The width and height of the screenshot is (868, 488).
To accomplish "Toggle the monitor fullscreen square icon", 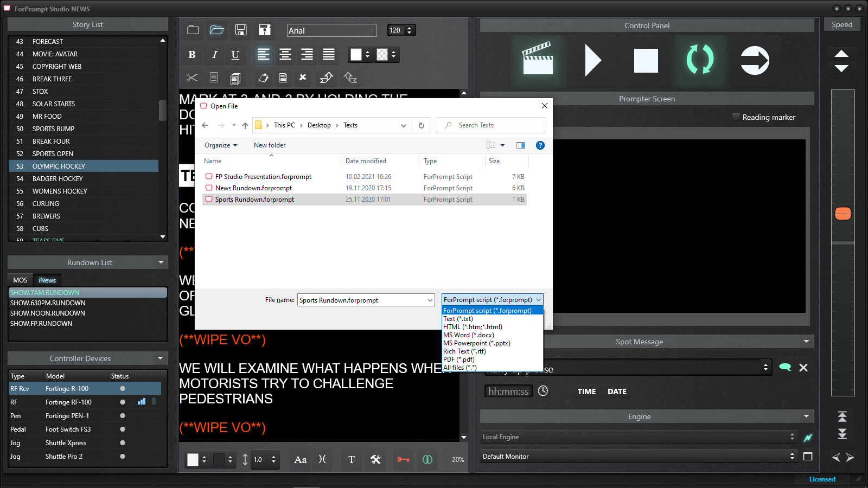I will point(808,457).
